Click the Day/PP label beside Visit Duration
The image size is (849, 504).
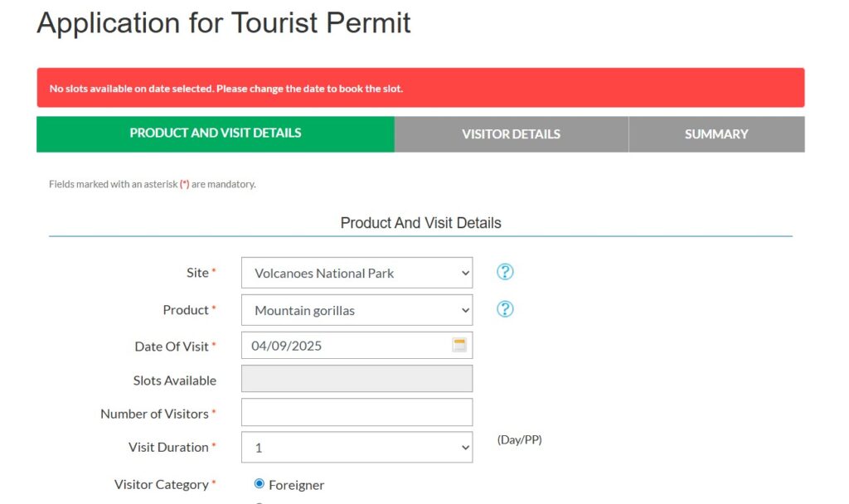518,439
